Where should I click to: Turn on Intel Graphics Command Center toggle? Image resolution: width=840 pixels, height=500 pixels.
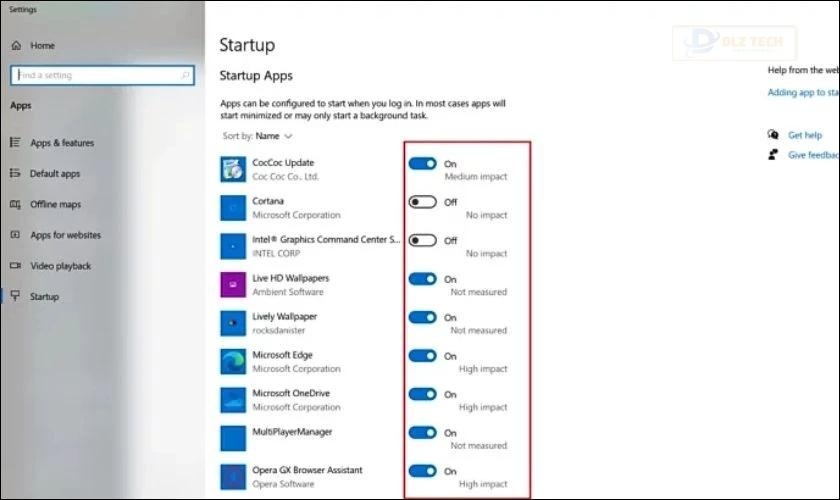tap(423, 241)
